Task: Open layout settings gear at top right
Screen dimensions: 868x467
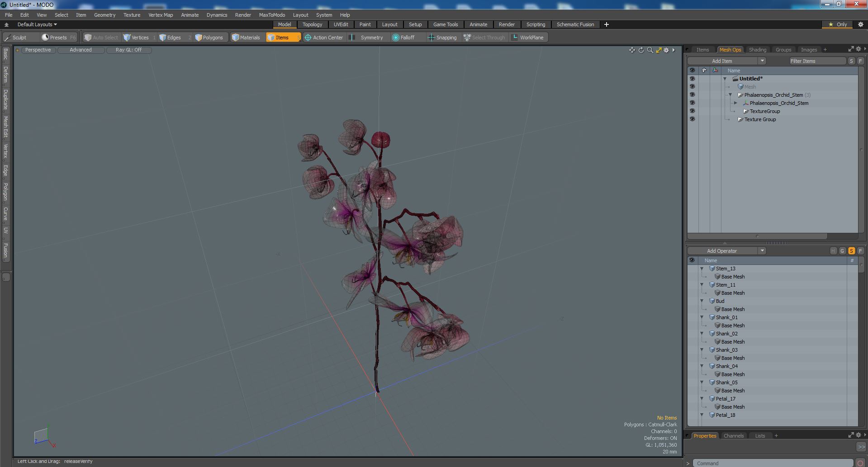Action: (860, 24)
